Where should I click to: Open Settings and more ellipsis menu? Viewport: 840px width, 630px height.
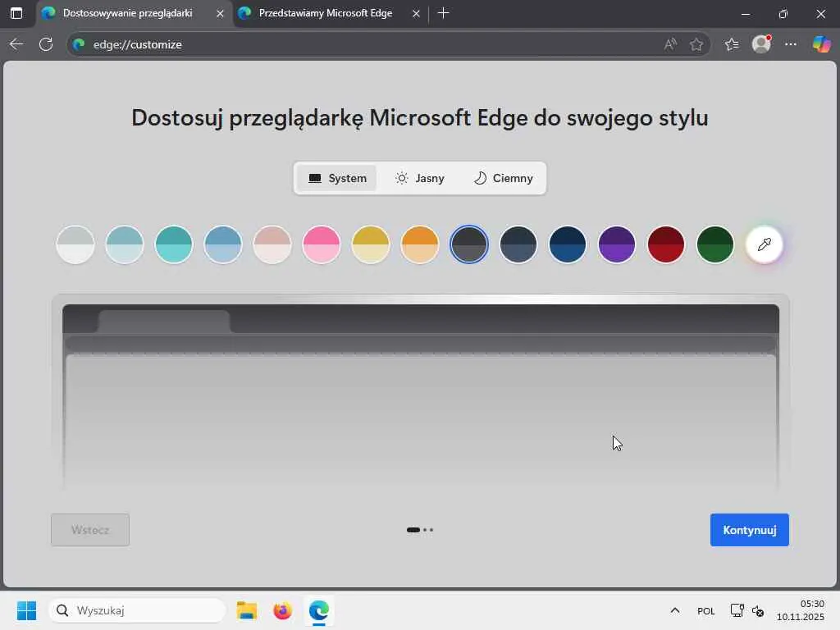(x=791, y=44)
